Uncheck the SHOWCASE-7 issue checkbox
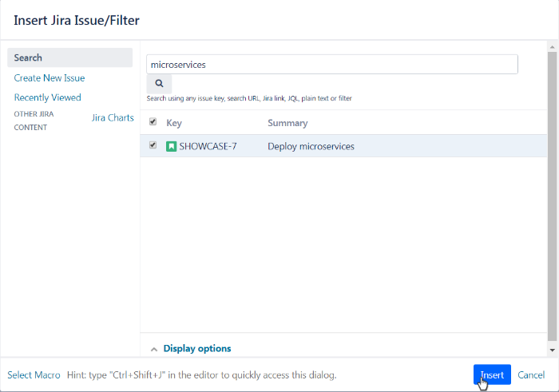Screen dimensions: 559x392 tap(153, 145)
